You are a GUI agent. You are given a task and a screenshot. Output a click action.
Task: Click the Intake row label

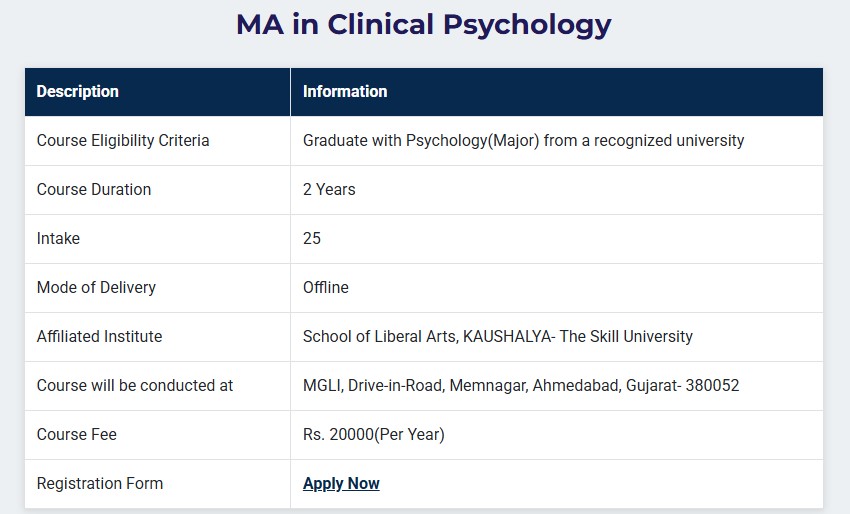click(58, 239)
